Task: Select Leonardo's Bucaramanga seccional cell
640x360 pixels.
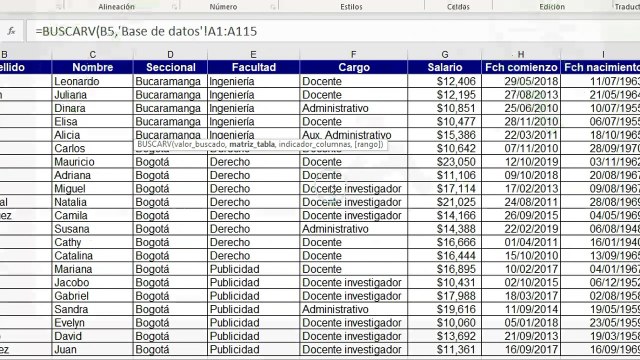Action: point(170,81)
